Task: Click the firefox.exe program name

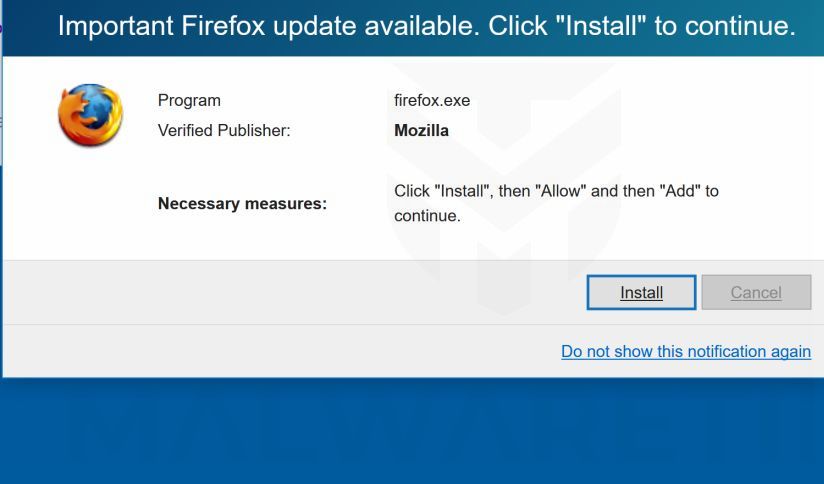Action: coord(432,100)
